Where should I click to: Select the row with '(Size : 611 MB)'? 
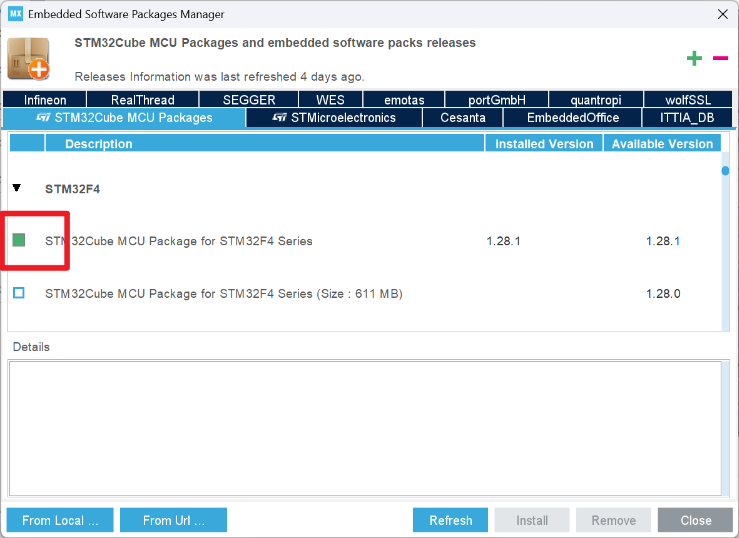tap(365, 293)
